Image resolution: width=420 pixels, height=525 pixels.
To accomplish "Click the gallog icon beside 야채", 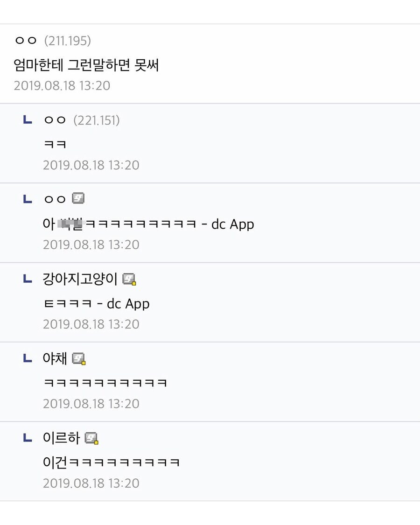I will tap(79, 359).
